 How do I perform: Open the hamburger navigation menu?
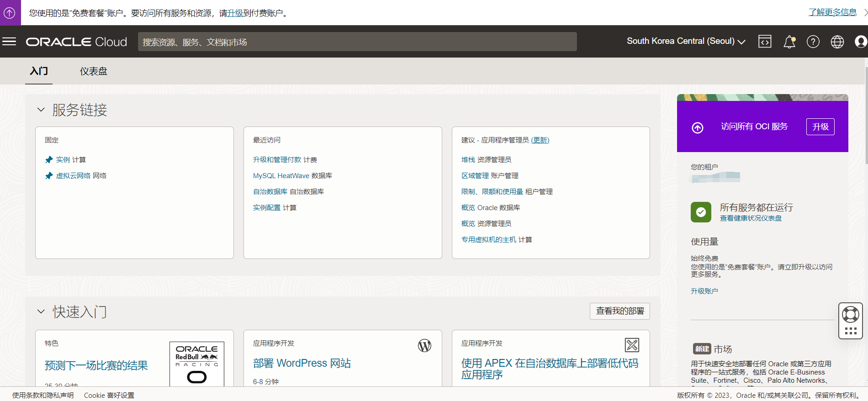9,42
